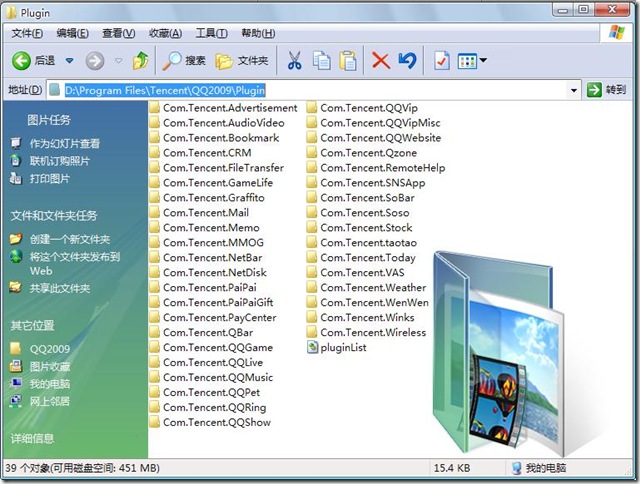The image size is (640, 484).
Task: Select the Com.Tencent.NetDisk name
Action: (215, 273)
